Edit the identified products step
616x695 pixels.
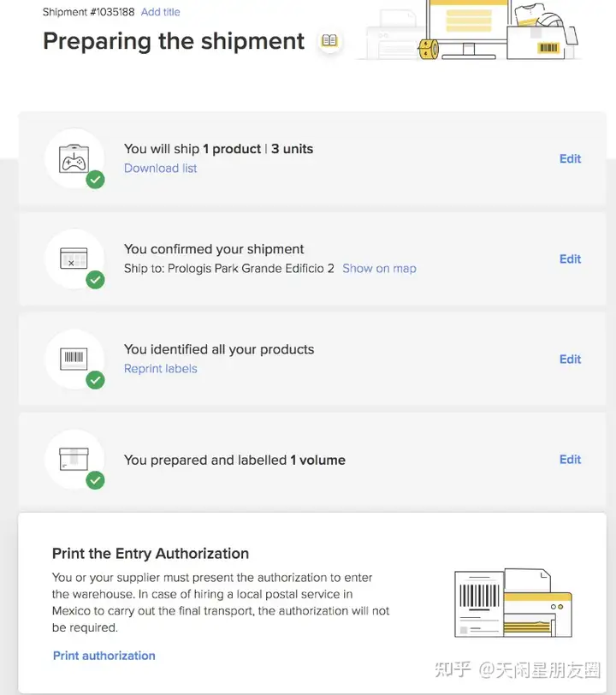pyautogui.click(x=570, y=359)
